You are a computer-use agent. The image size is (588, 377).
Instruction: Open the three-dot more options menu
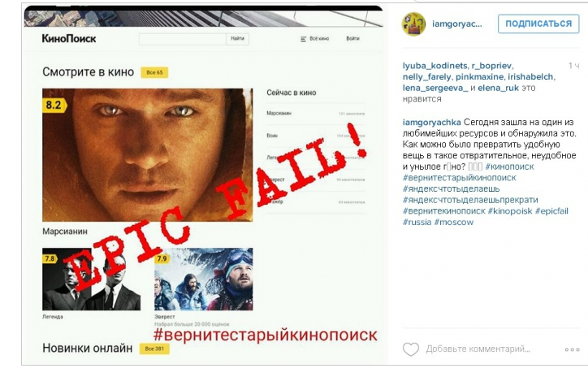[x=573, y=349]
